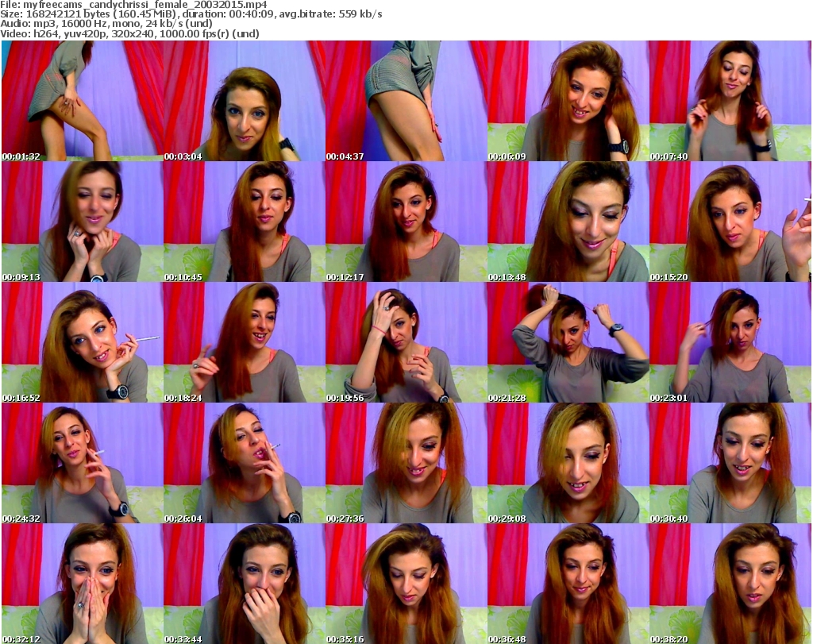Select the thumbnail stamped 00:30:40
The width and height of the screenshot is (813, 644).
click(730, 463)
